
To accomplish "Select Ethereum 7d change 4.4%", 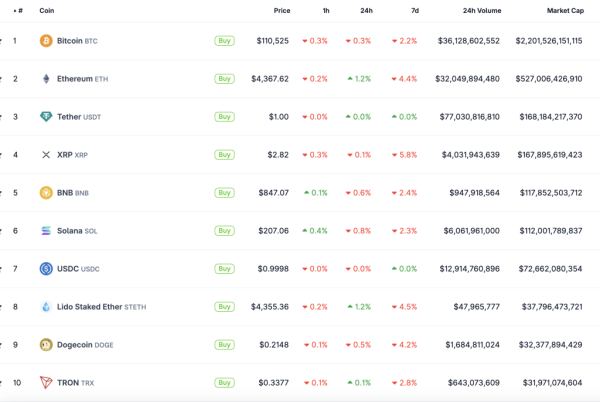I will coord(404,79).
